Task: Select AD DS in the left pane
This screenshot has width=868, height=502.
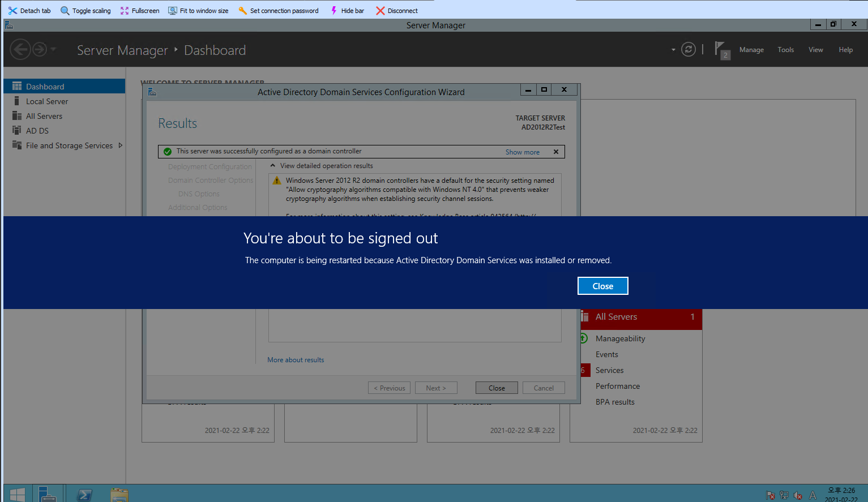Action: click(x=65, y=131)
